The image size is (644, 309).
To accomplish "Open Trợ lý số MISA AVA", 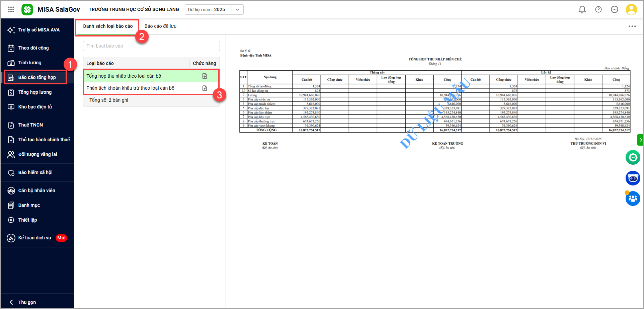I will 38,30.
